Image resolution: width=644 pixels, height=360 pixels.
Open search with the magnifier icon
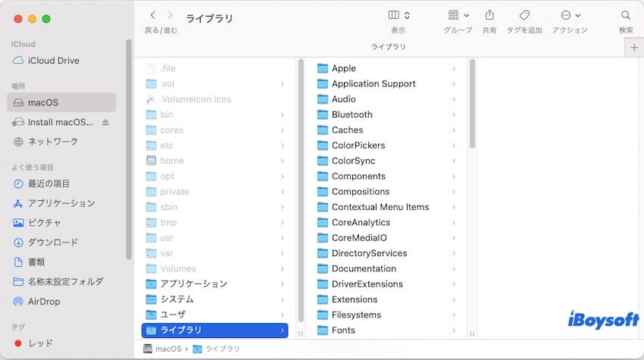(626, 15)
